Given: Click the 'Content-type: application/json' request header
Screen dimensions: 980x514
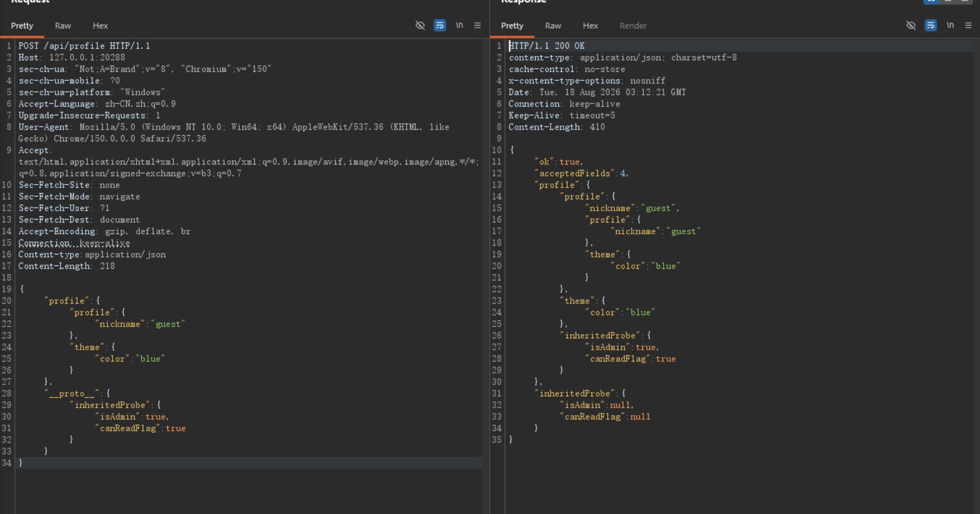Looking at the screenshot, I should click(92, 254).
